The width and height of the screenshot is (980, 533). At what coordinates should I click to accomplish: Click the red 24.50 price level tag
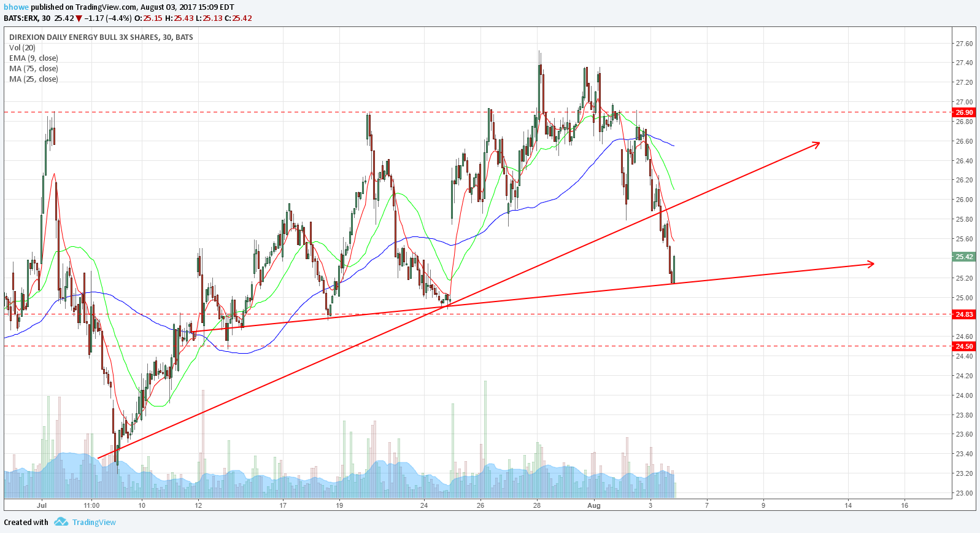(x=963, y=346)
